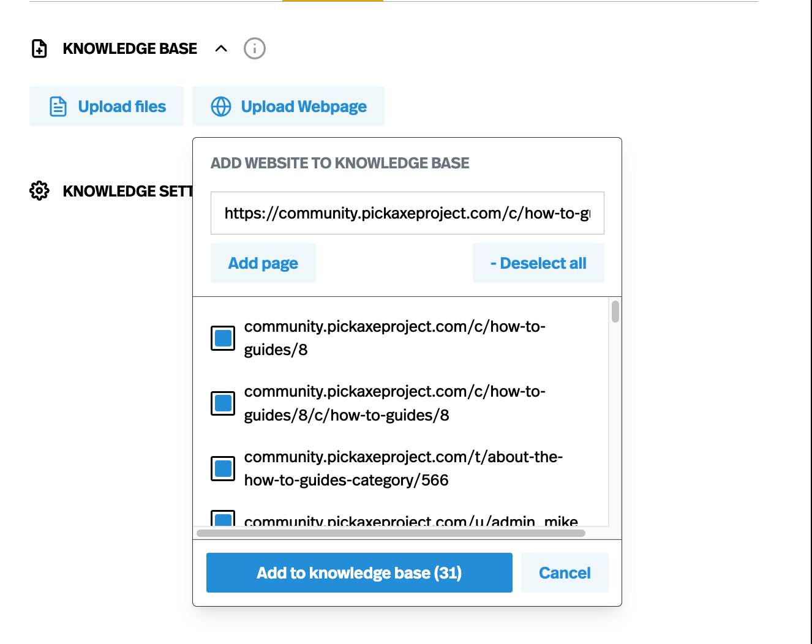Cancel the add website dialog
The image size is (812, 644).
565,573
